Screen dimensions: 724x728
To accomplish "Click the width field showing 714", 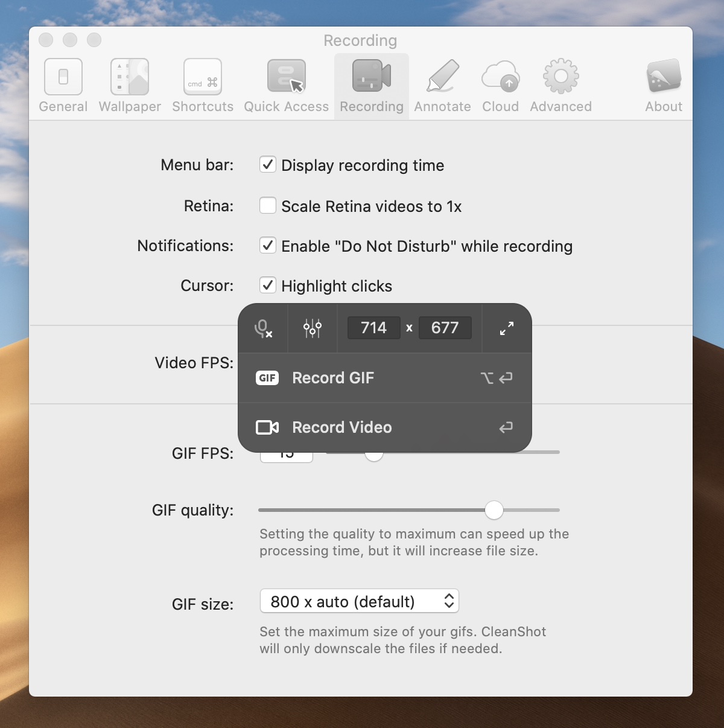I will pyautogui.click(x=373, y=328).
